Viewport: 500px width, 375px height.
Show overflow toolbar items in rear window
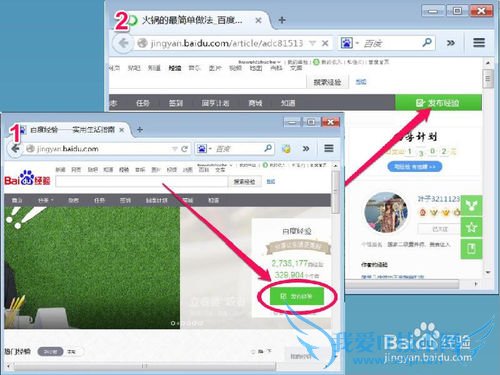pos(451,43)
